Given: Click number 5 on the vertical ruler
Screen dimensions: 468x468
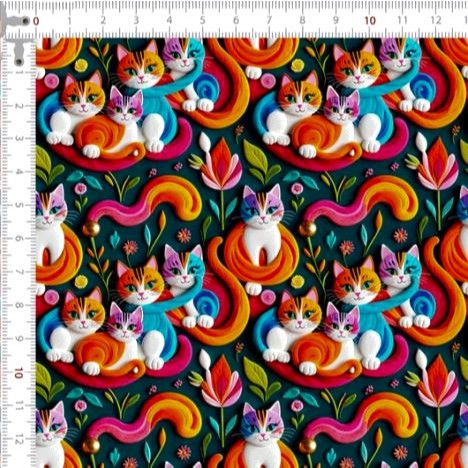Looking at the screenshot, I should click(19, 205).
